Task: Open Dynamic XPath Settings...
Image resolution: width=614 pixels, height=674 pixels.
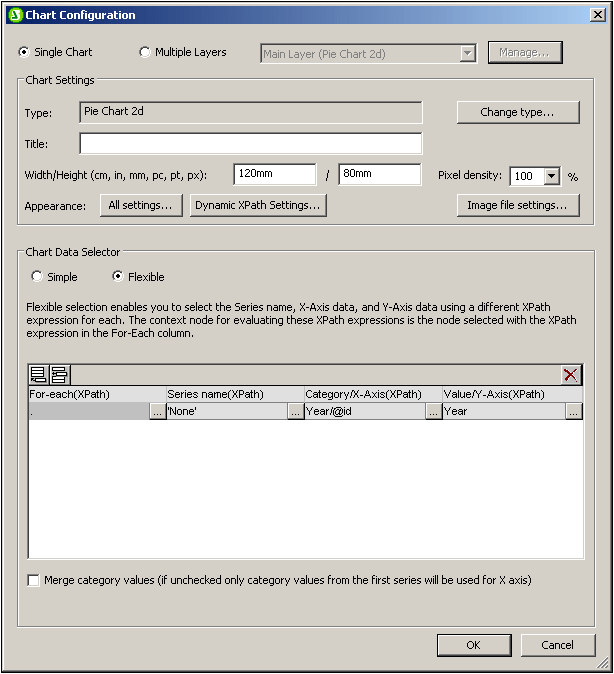Action: pos(258,205)
